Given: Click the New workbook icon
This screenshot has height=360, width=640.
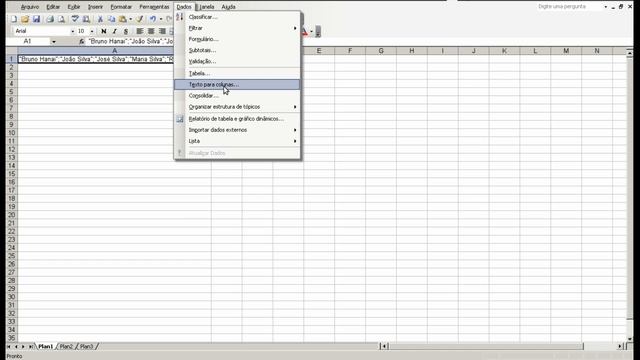Looking at the screenshot, I should click(14, 19).
